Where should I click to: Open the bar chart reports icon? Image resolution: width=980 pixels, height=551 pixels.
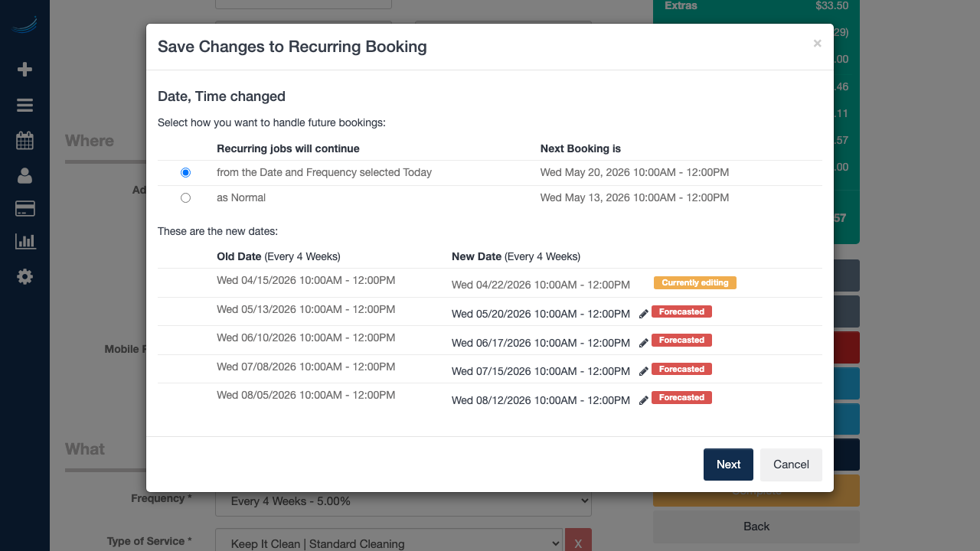pos(24,242)
